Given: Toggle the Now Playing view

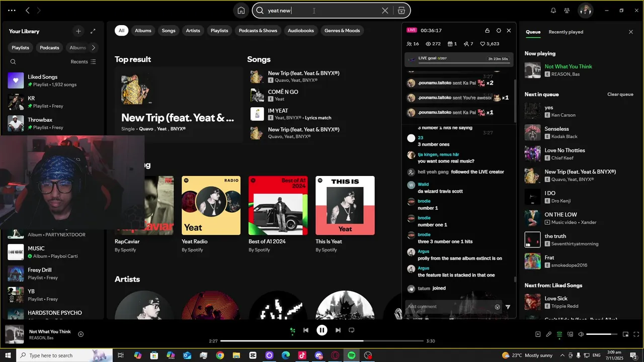Looking at the screenshot, I should point(538,334).
